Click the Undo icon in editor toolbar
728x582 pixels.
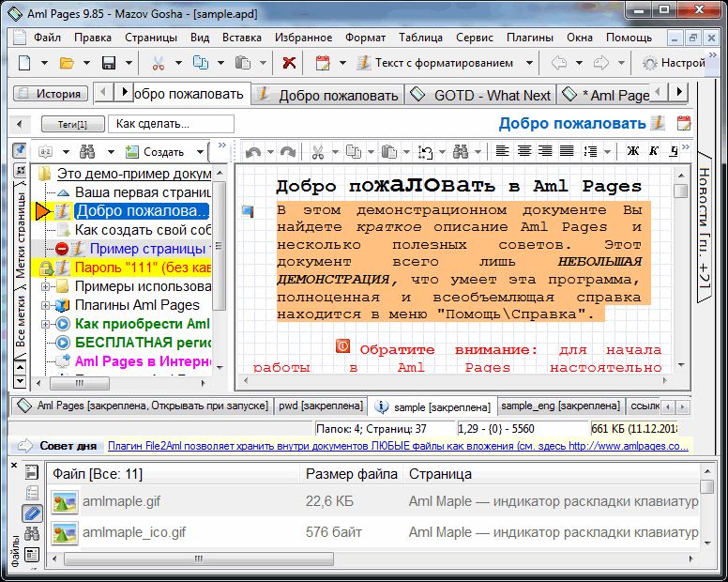tap(253, 152)
